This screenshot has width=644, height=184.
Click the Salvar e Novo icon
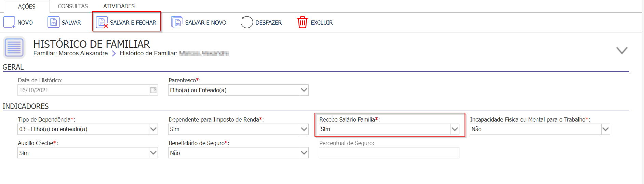pyautogui.click(x=177, y=23)
